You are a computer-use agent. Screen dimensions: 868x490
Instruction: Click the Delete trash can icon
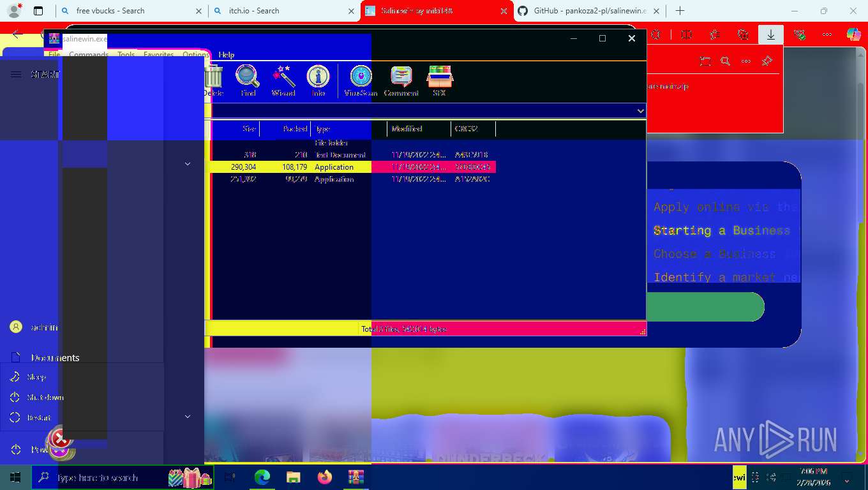click(x=213, y=81)
